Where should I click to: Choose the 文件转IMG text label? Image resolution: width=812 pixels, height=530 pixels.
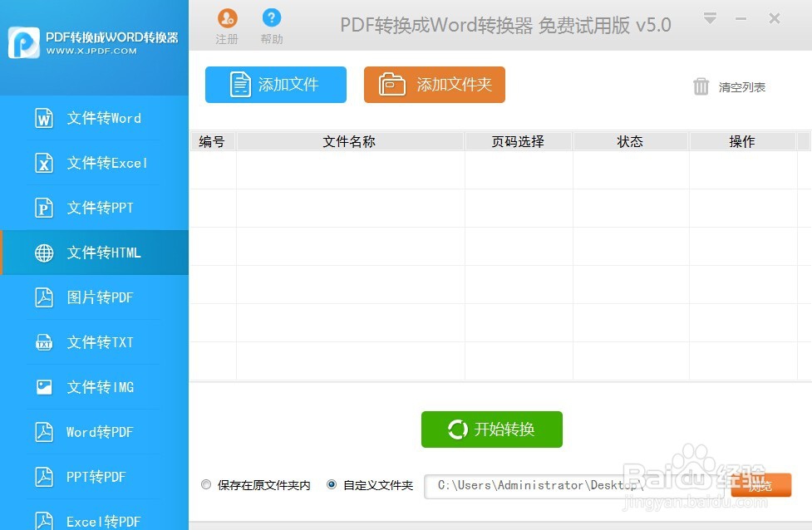point(100,387)
